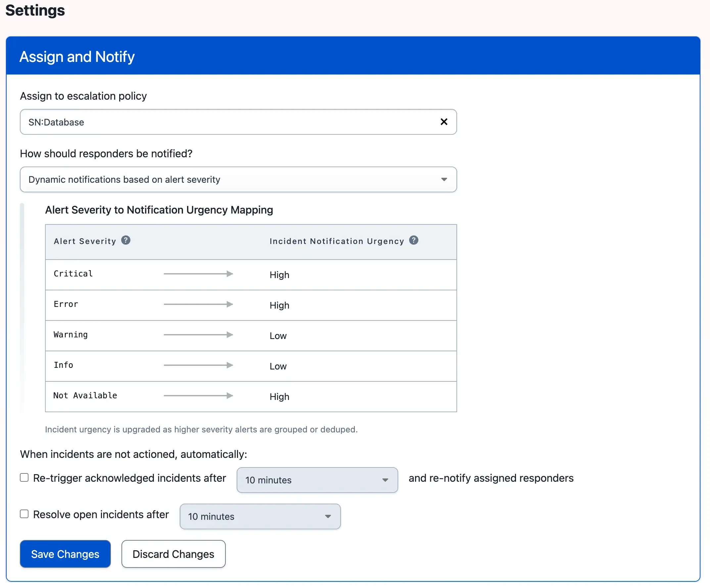Click the Low urgency for Warning

(278, 336)
